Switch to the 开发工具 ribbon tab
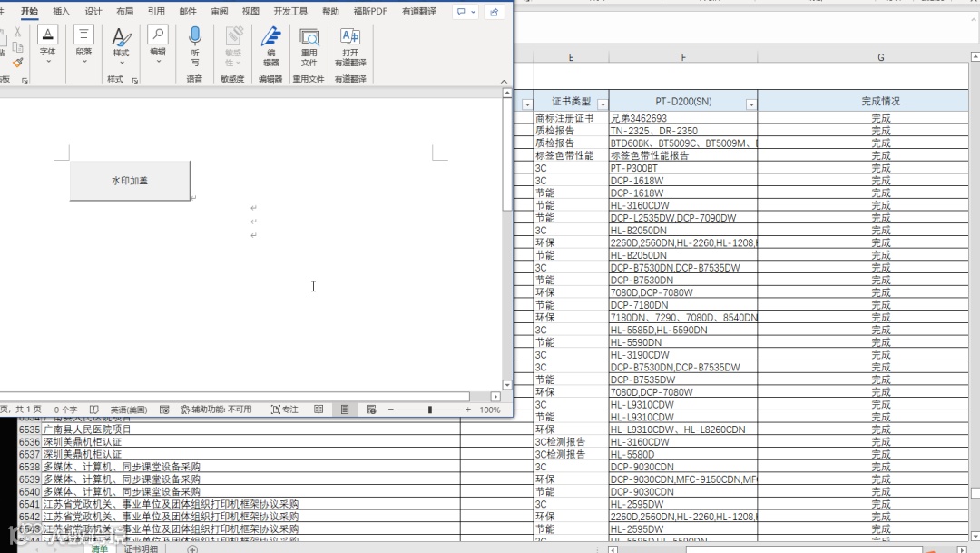Image resolution: width=980 pixels, height=553 pixels. (290, 11)
